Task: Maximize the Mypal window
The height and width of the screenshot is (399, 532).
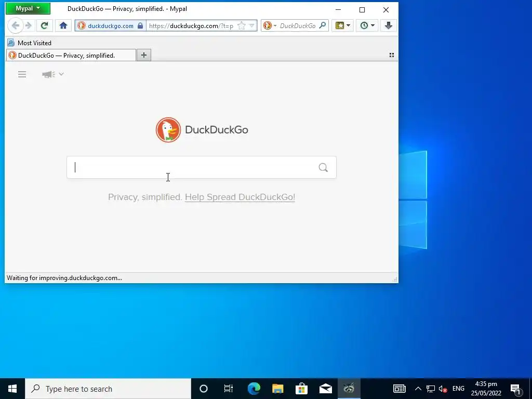Action: [362, 9]
